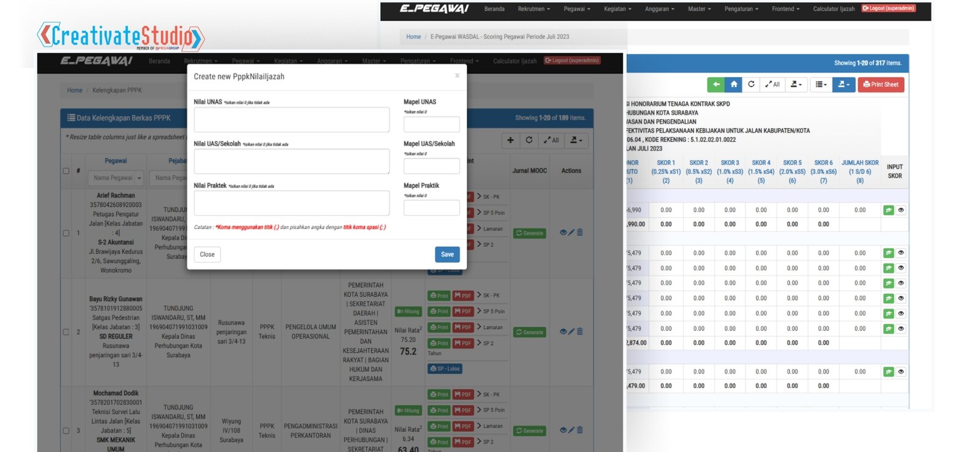This screenshot has width=980, height=452.
Task: Click the Save button in the dialog
Action: pyautogui.click(x=447, y=254)
